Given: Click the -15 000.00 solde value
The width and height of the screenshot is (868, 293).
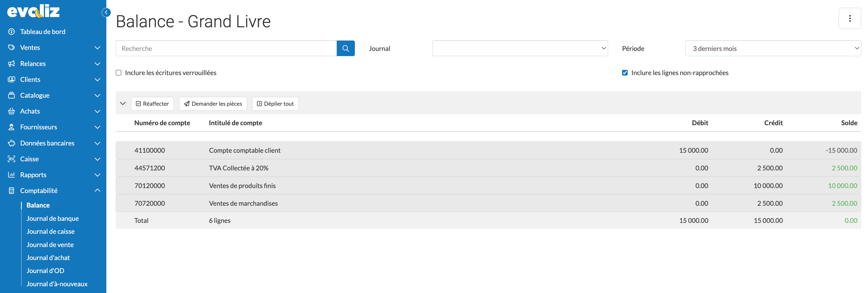Looking at the screenshot, I should click(x=841, y=150).
